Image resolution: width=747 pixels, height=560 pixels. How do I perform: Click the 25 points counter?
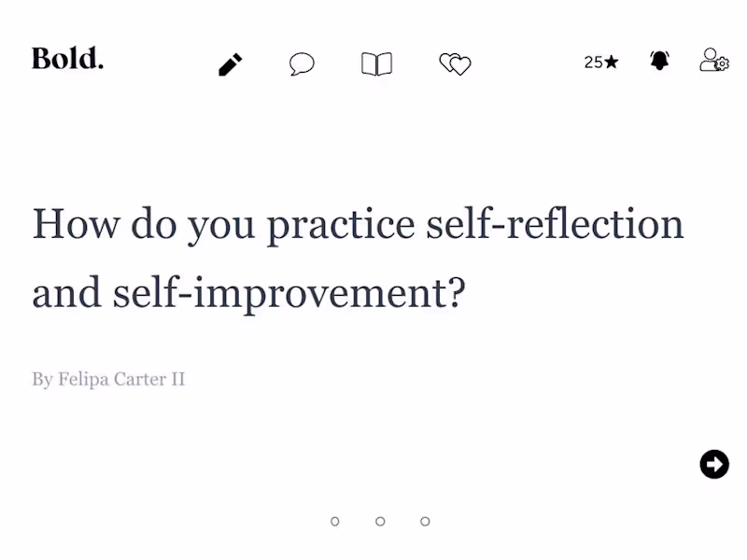(x=593, y=63)
